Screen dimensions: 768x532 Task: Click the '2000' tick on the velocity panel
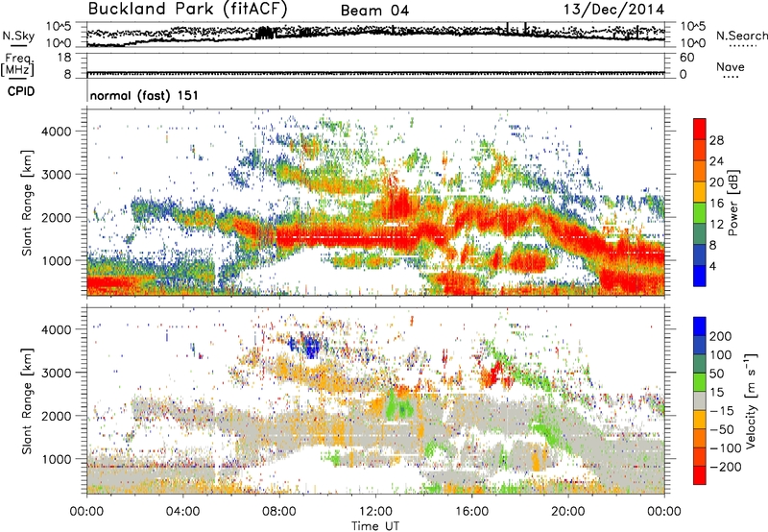(56, 416)
